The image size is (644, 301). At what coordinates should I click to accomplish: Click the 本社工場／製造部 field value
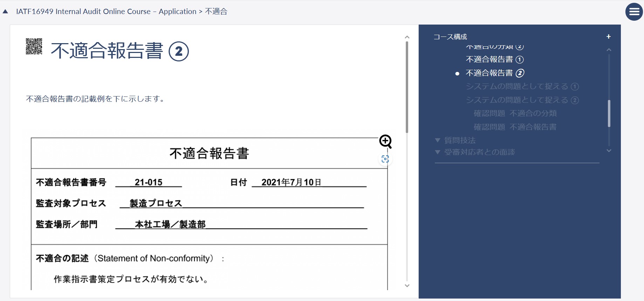pos(170,224)
